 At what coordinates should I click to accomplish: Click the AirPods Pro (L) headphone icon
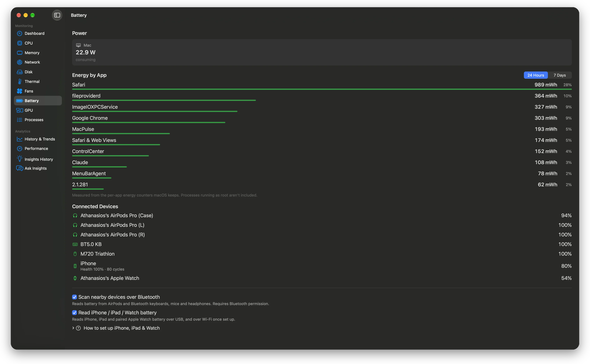(75, 225)
